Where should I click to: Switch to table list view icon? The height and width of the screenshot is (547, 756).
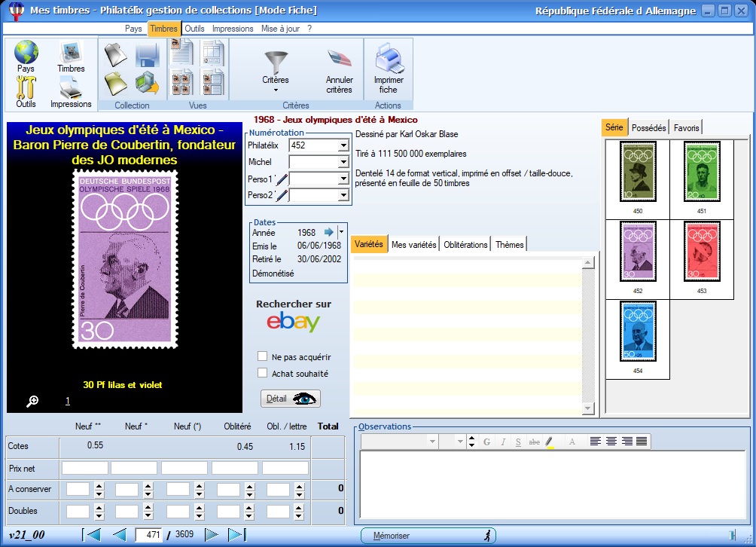coord(213,53)
